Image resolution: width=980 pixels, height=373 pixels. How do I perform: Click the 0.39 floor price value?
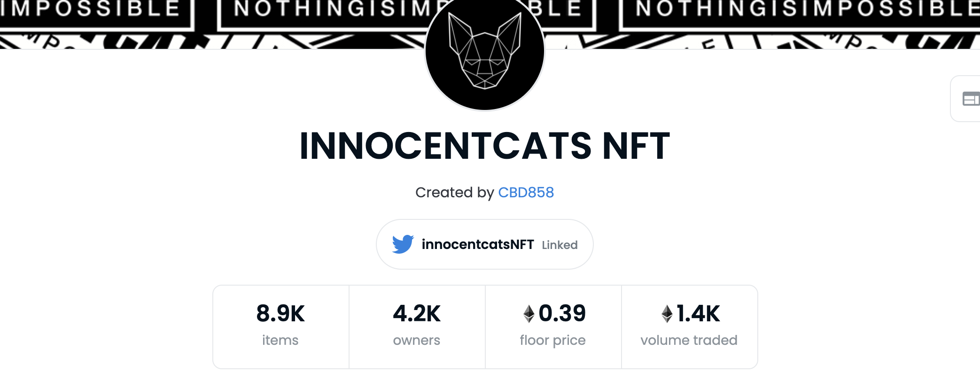(x=562, y=313)
